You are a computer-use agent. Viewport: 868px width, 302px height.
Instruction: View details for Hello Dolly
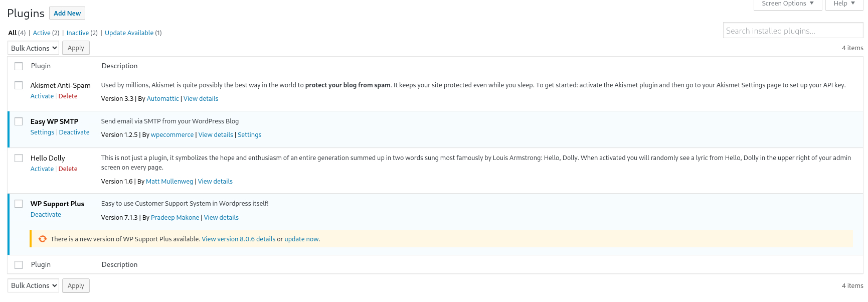[x=215, y=182]
